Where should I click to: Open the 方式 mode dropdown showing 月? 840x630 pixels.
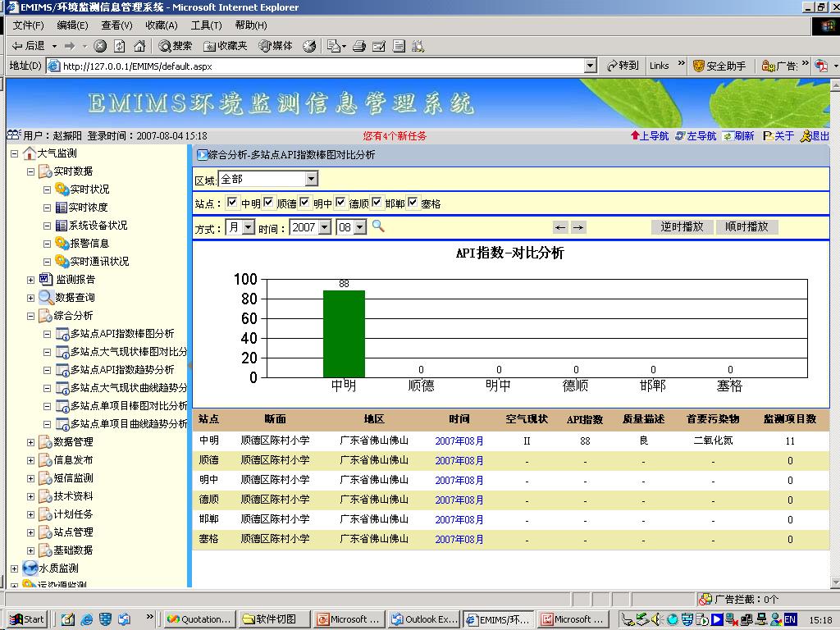(240, 228)
